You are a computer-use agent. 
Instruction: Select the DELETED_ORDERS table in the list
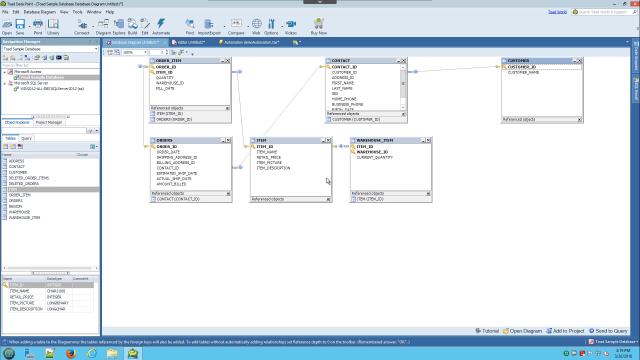tap(24, 184)
